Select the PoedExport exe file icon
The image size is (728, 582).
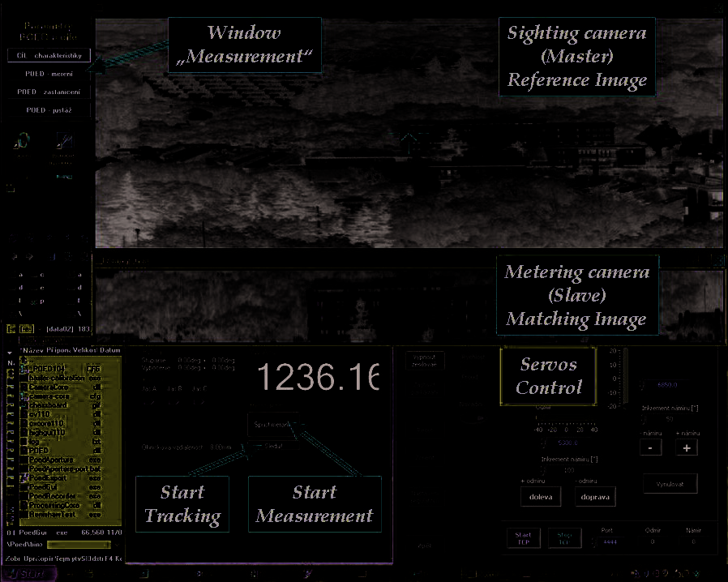[24, 478]
